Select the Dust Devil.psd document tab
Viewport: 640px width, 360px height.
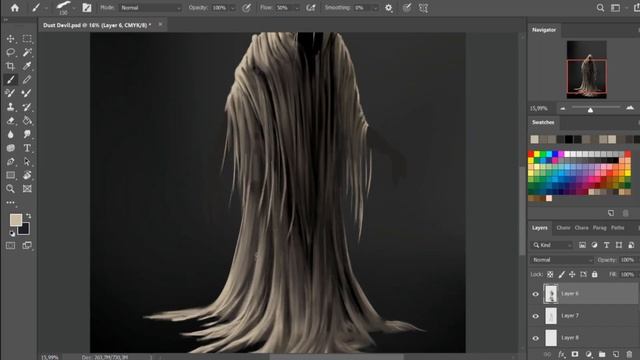pos(97,25)
